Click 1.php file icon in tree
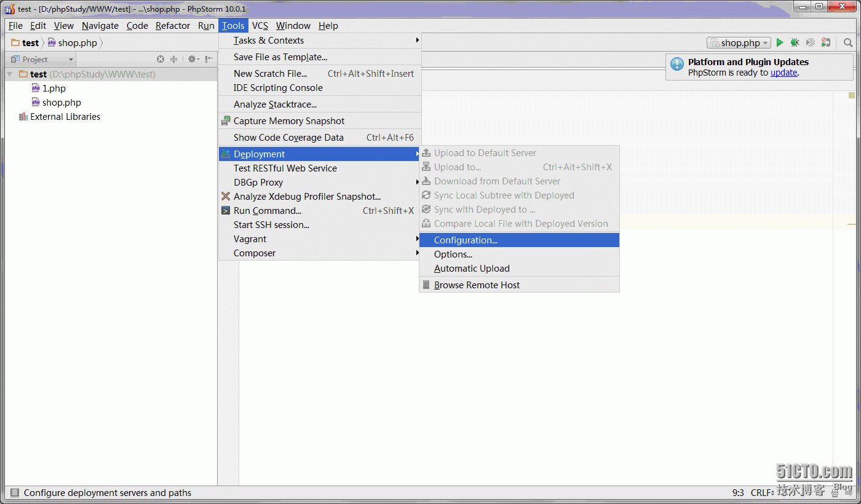This screenshot has height=504, width=861. 36,88
